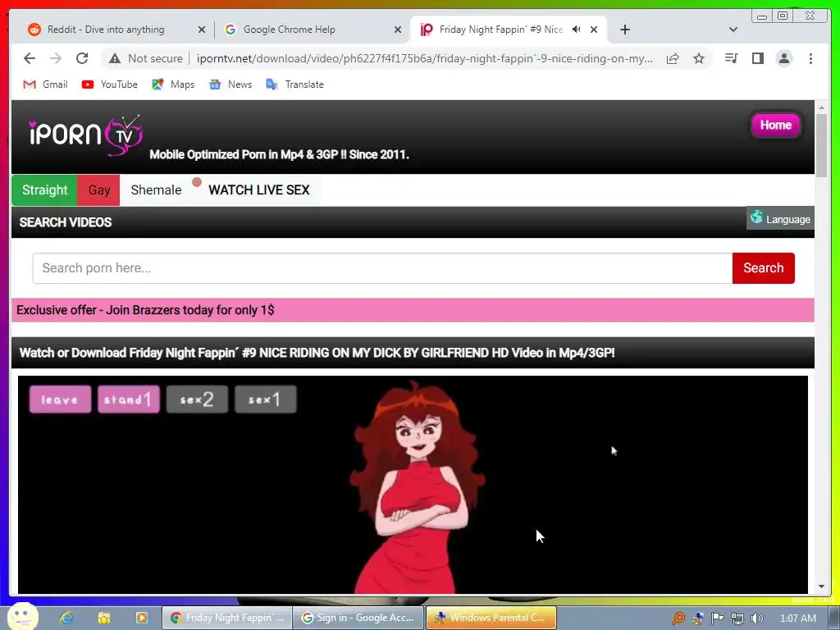
Task: Go back using the browser back arrow
Action: 30,58
